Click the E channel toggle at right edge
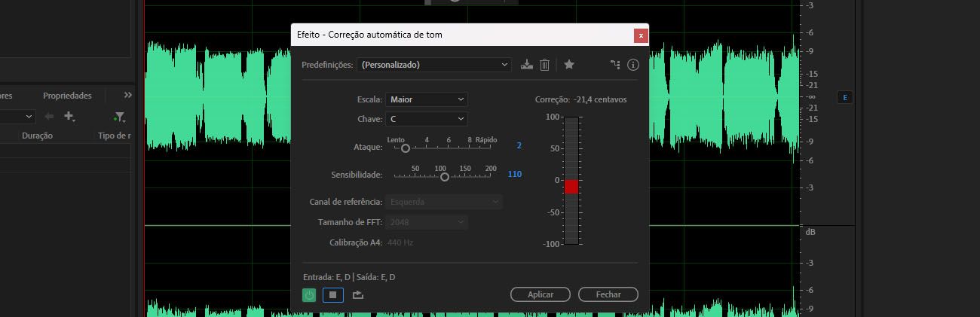Screen dimensions: 980x317 [845, 97]
